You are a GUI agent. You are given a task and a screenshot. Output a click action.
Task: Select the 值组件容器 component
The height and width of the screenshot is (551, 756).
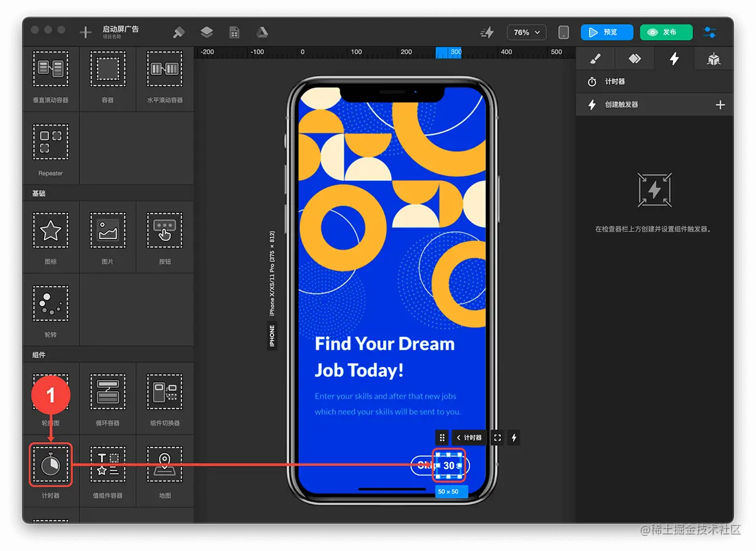coord(108,471)
